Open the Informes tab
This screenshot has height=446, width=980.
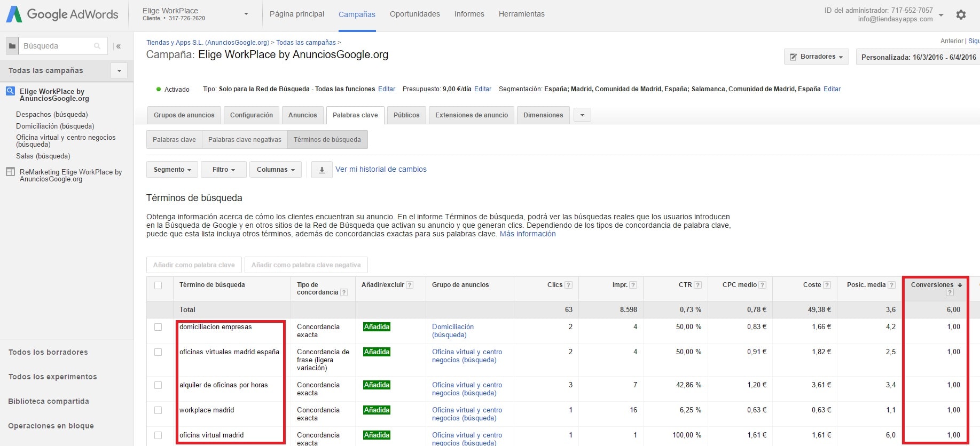point(469,14)
